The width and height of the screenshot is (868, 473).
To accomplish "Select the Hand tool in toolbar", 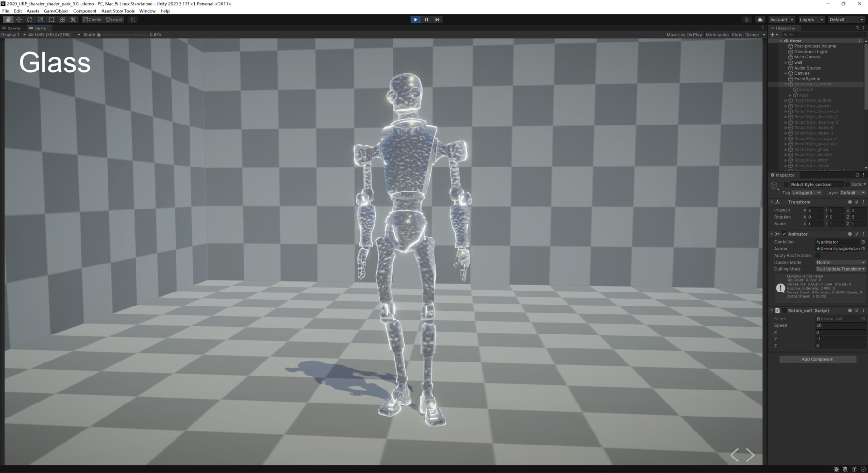I will point(8,20).
